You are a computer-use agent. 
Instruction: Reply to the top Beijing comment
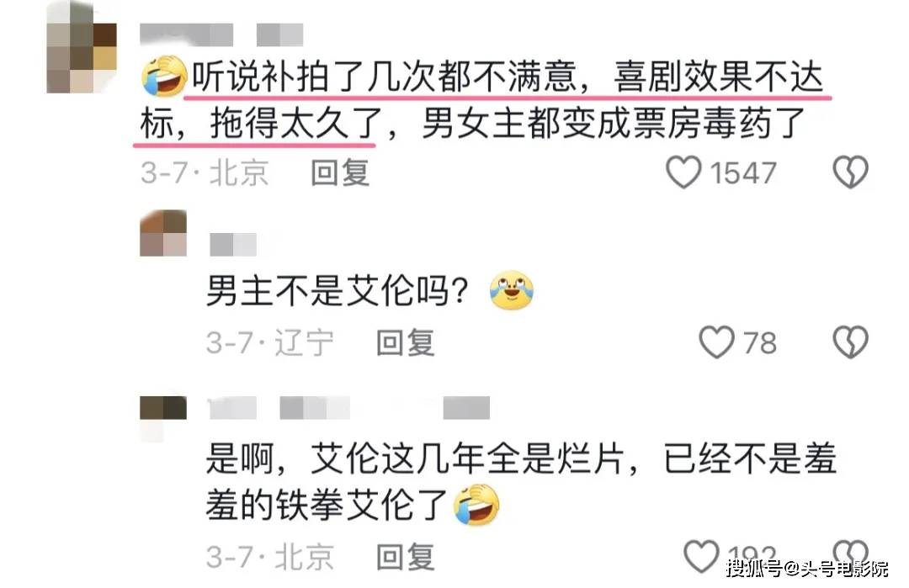pos(340,172)
